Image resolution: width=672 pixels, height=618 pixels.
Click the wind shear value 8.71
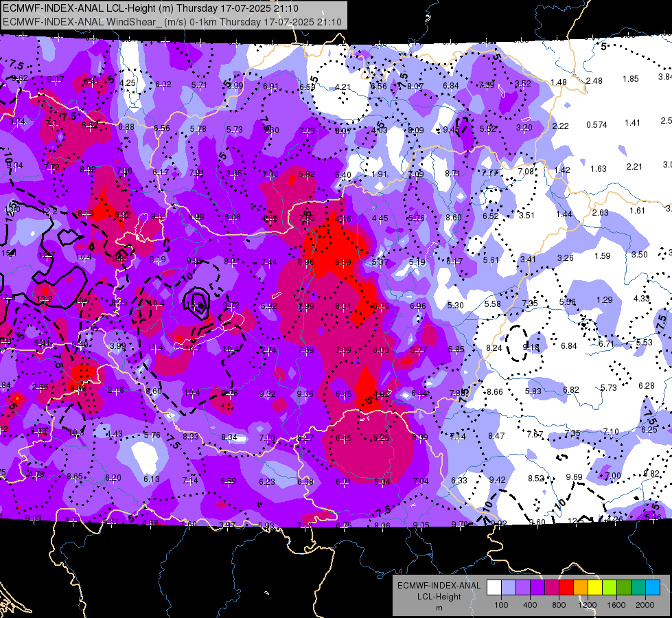pos(452,173)
